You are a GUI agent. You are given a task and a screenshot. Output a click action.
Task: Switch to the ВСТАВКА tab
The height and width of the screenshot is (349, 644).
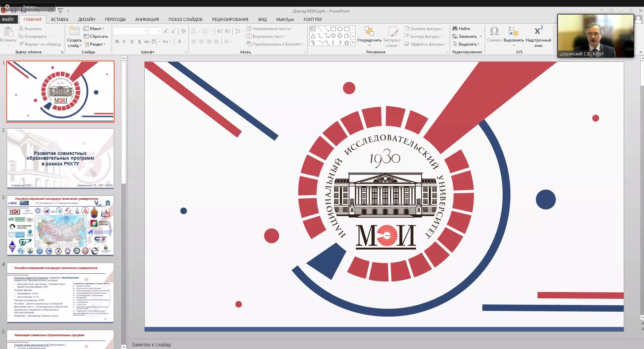point(60,19)
